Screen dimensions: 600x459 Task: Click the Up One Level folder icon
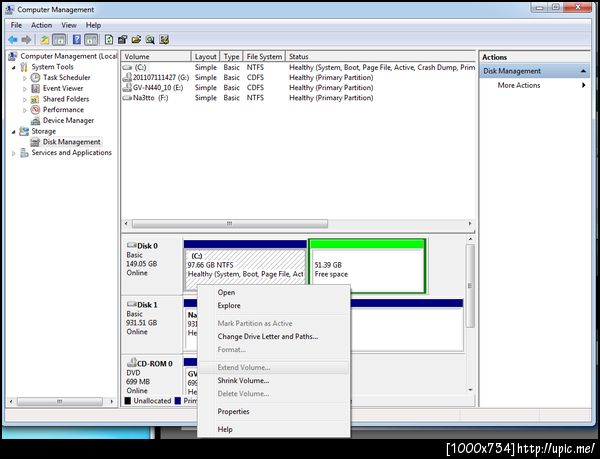(45, 39)
